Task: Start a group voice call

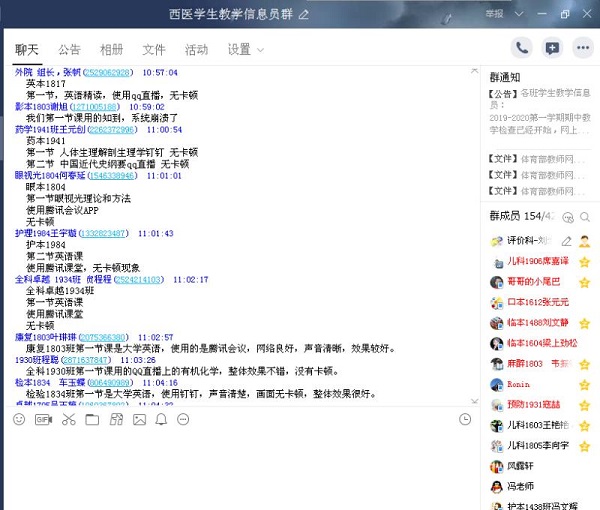Action: [521, 47]
